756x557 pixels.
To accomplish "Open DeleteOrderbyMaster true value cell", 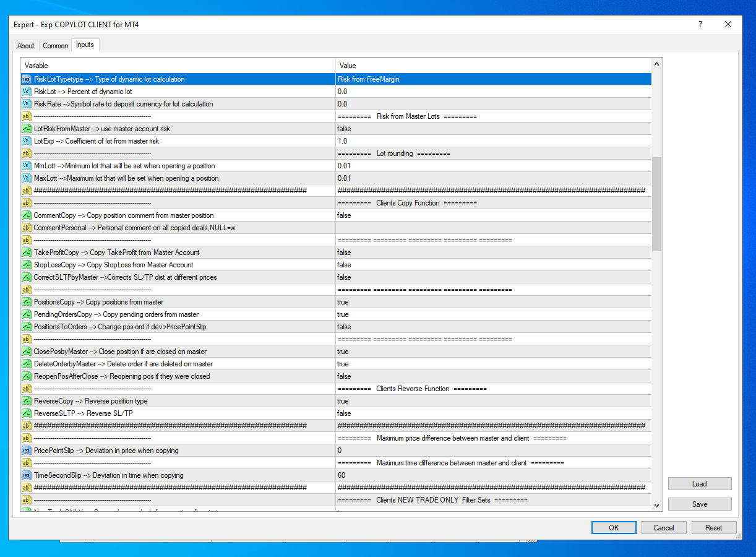I will click(x=493, y=364).
